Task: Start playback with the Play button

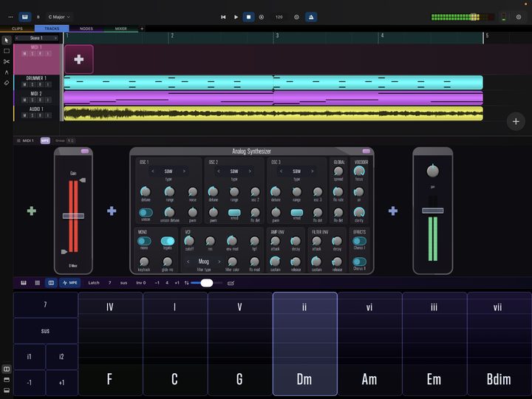Action: tap(236, 17)
